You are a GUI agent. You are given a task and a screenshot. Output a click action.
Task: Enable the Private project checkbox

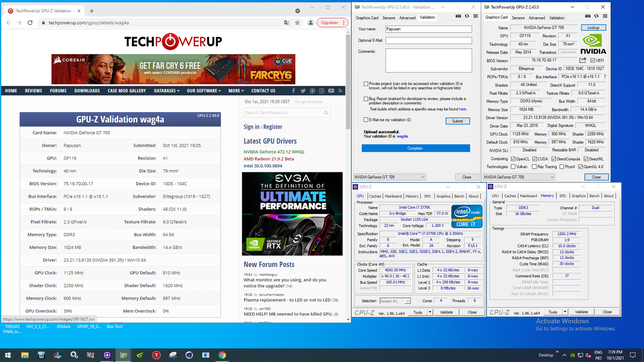(366, 84)
